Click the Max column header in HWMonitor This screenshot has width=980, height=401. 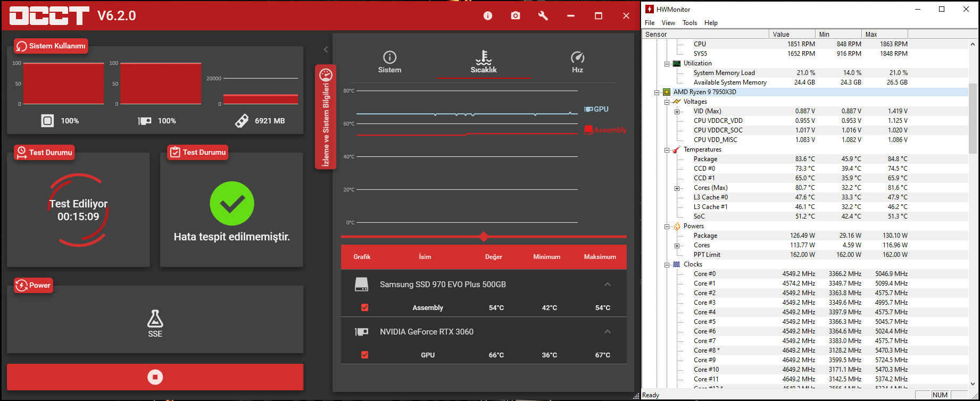885,34
